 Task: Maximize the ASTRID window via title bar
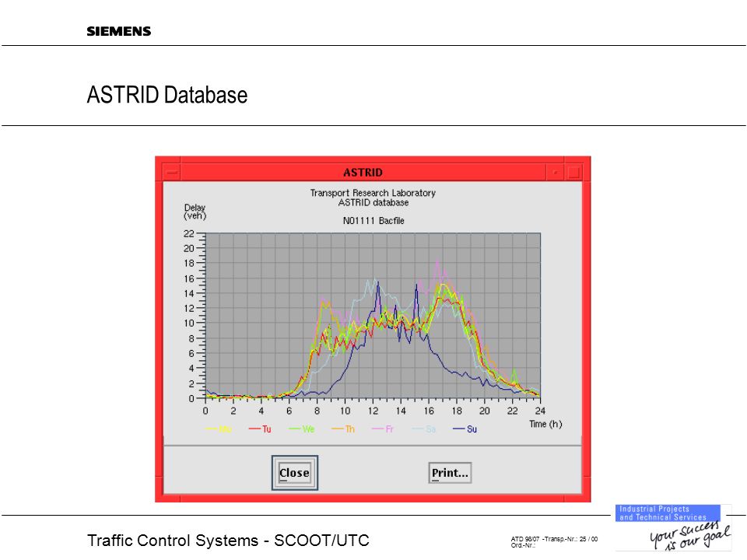coord(573,172)
